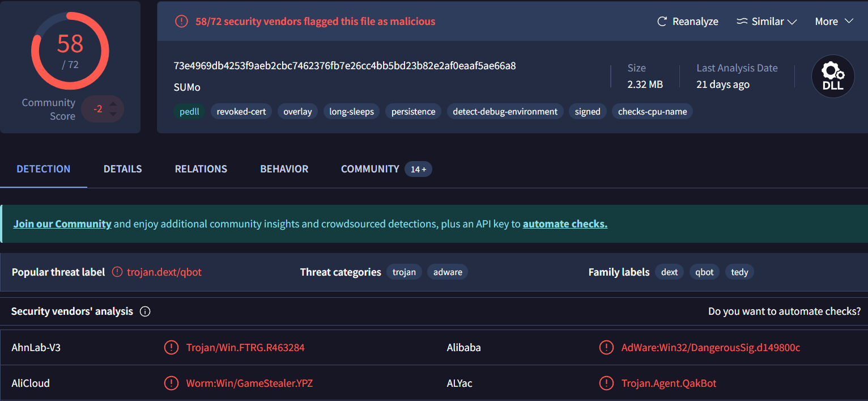Click the ALYac detection alert icon
The width and height of the screenshot is (868, 401).
(606, 383)
